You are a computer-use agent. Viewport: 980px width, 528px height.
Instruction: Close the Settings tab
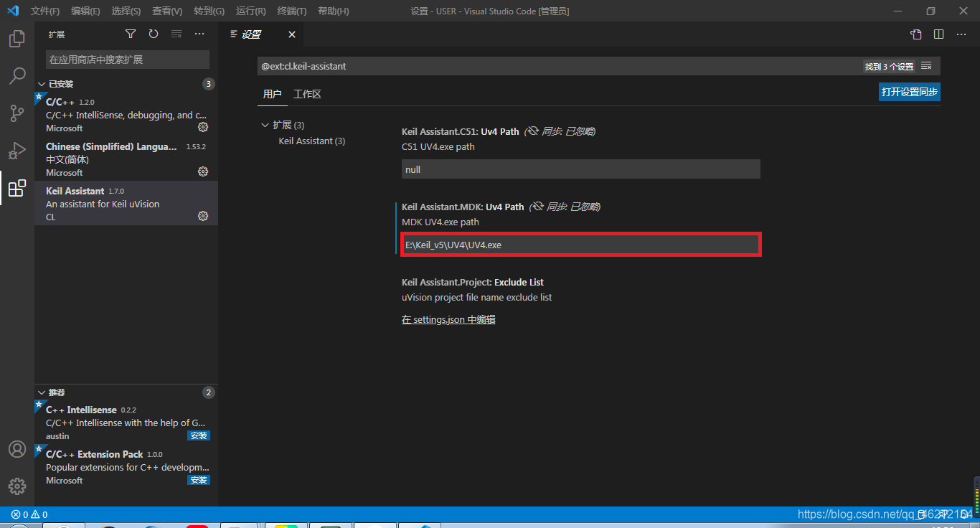click(292, 34)
